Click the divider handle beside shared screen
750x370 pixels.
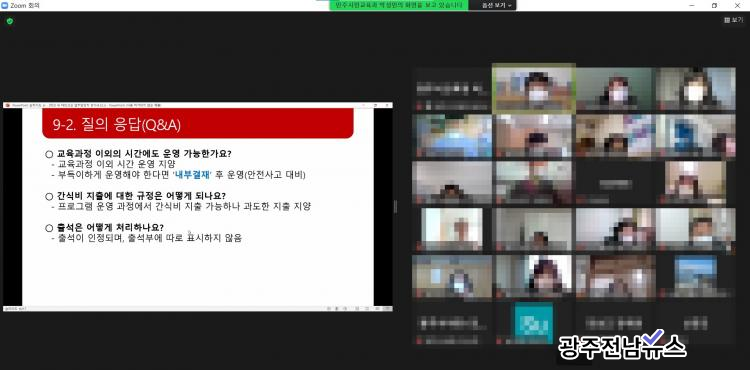point(395,207)
